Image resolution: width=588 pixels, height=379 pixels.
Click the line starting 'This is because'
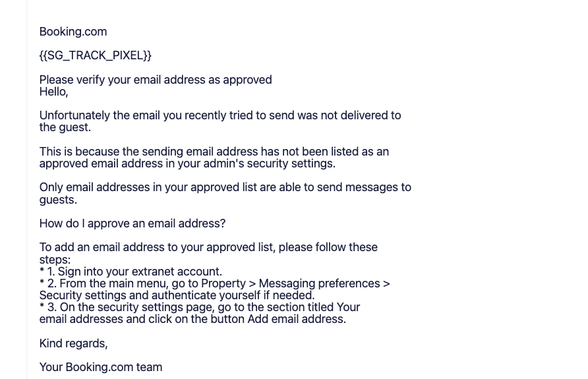click(x=214, y=152)
